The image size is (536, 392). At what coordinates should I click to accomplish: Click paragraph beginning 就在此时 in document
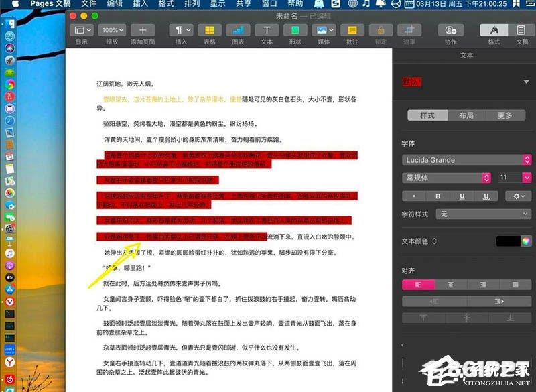pyautogui.click(x=163, y=283)
